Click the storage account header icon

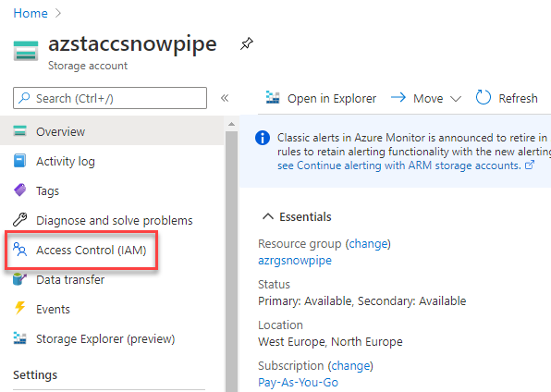pos(26,51)
